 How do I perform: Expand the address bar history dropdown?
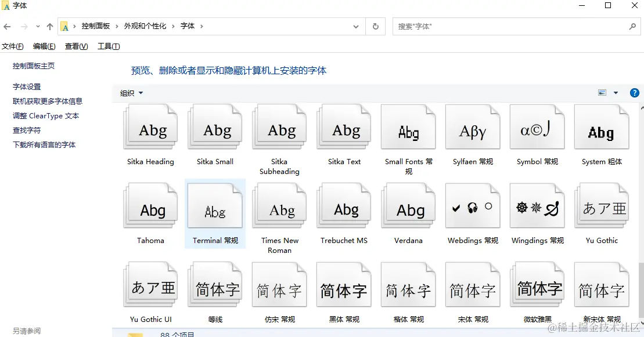(x=355, y=26)
